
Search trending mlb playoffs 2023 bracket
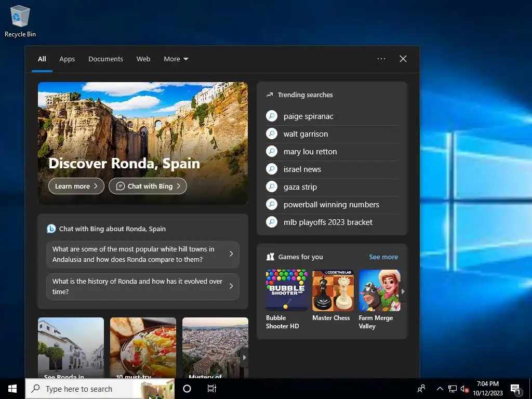coord(328,222)
